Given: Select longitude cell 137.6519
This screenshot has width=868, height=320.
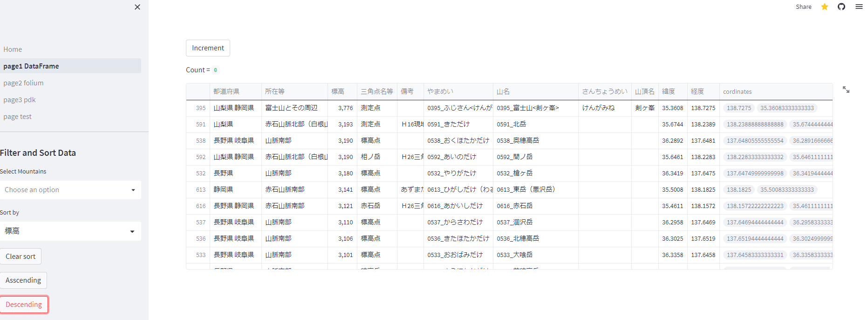Looking at the screenshot, I should point(703,238).
